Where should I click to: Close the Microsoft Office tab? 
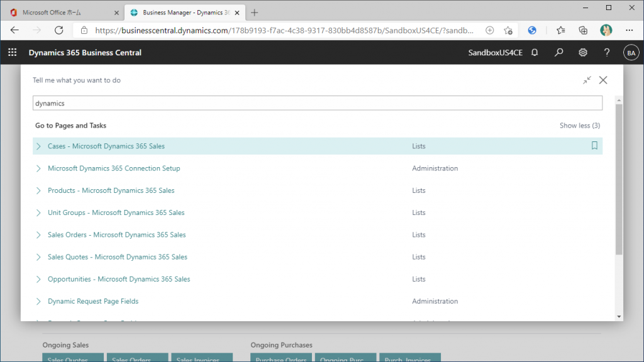point(116,13)
